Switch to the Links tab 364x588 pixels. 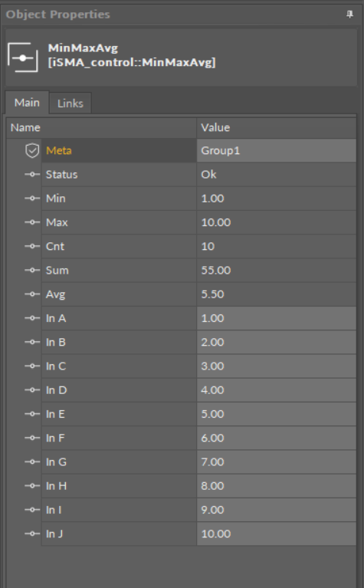[x=70, y=103]
